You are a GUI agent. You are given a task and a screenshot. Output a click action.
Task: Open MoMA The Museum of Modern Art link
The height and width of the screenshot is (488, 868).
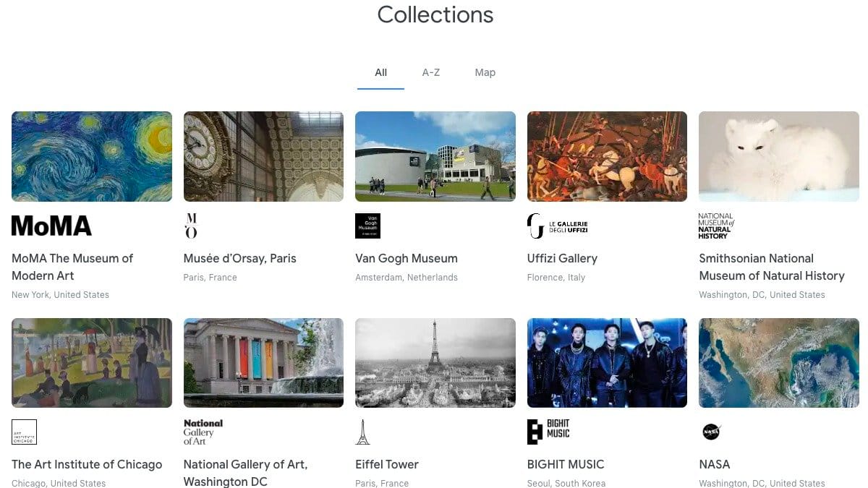click(x=72, y=267)
